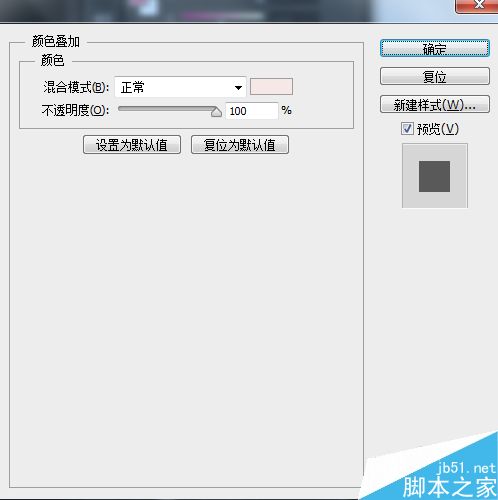Open the 混合模式 blend mode dropdown
The image size is (498, 500).
tap(180, 87)
